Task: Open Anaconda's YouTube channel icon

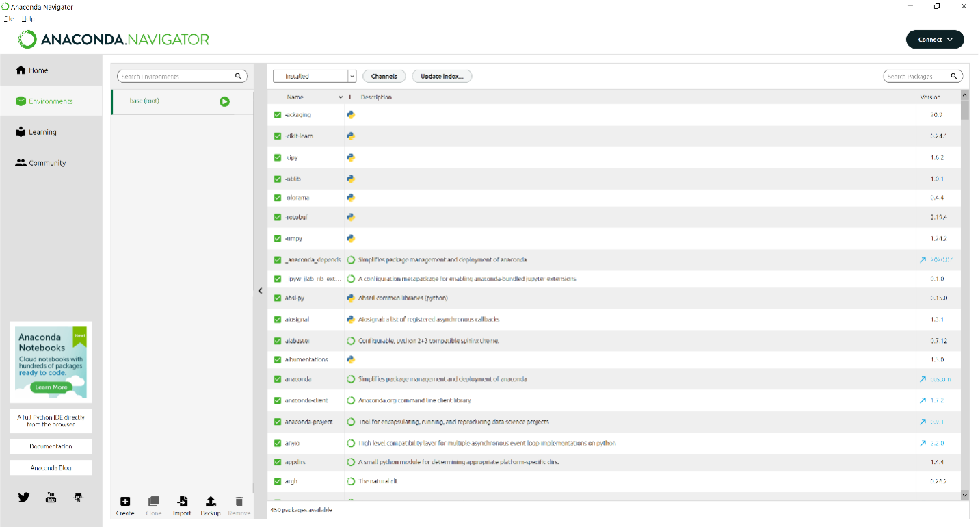Action: 51,498
